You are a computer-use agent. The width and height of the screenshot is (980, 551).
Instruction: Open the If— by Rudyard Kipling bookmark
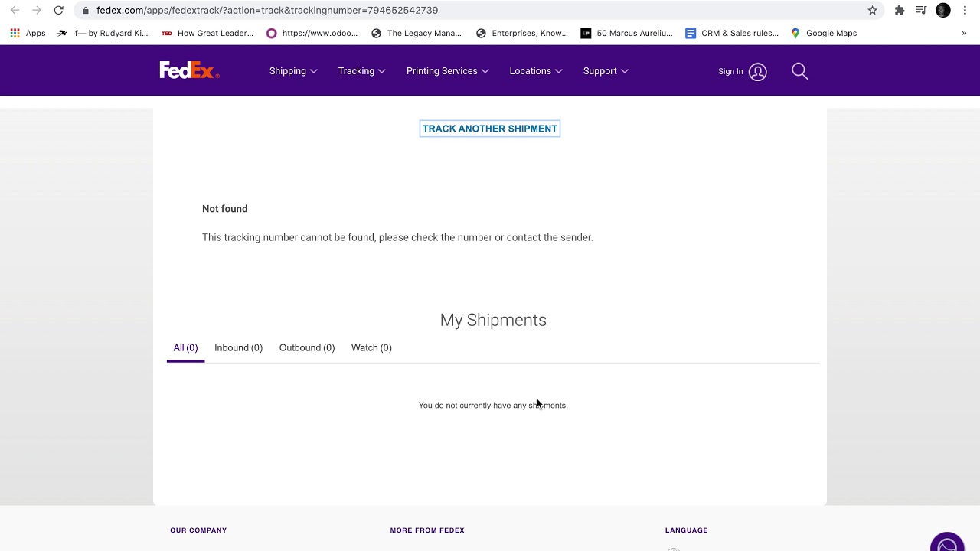pos(103,33)
